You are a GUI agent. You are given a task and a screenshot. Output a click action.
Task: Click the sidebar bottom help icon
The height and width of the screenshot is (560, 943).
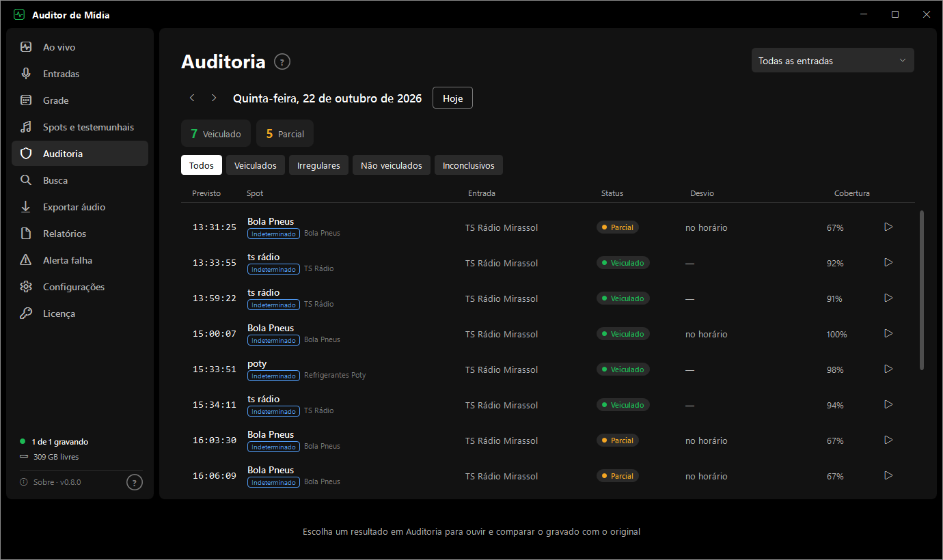coord(135,482)
